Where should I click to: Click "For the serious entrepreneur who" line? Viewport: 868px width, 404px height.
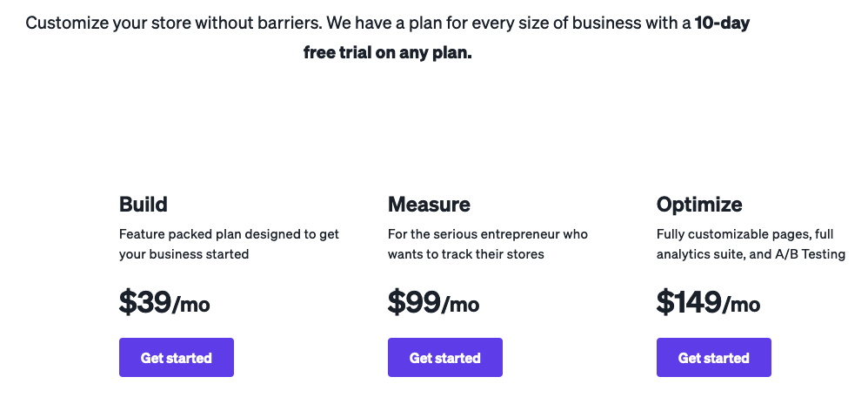click(x=488, y=234)
